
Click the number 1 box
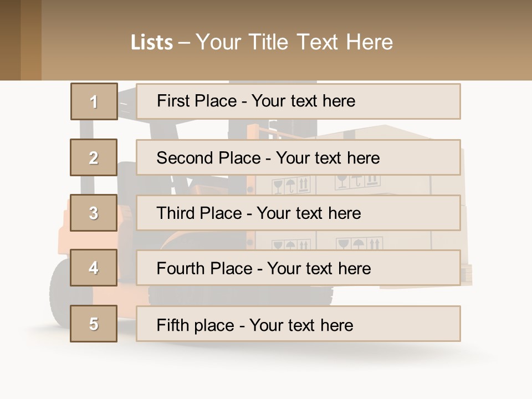(x=94, y=101)
